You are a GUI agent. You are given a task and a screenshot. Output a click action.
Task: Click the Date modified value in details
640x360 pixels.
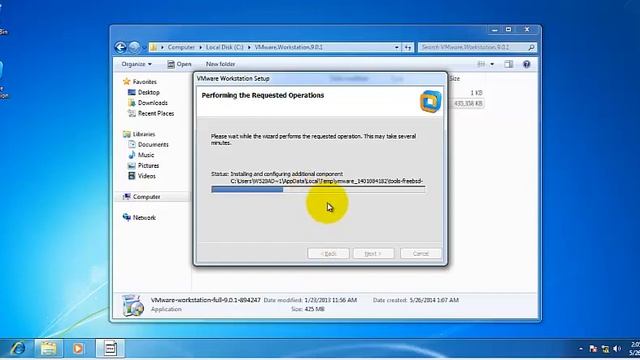click(331, 300)
